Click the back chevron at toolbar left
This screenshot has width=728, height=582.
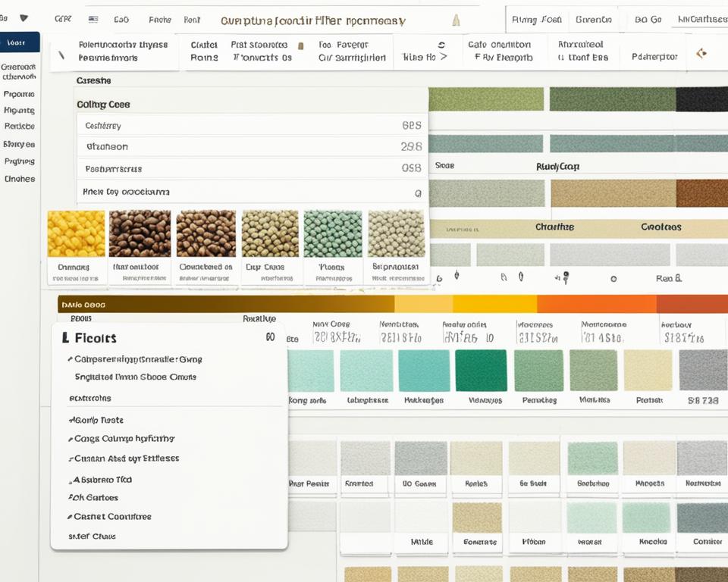[x=61, y=55]
